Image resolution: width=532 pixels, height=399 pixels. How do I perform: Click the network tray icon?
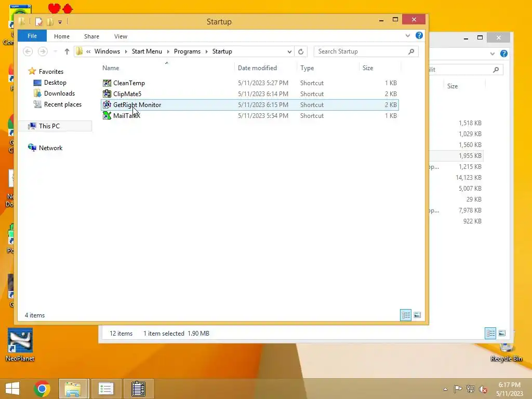click(471, 389)
